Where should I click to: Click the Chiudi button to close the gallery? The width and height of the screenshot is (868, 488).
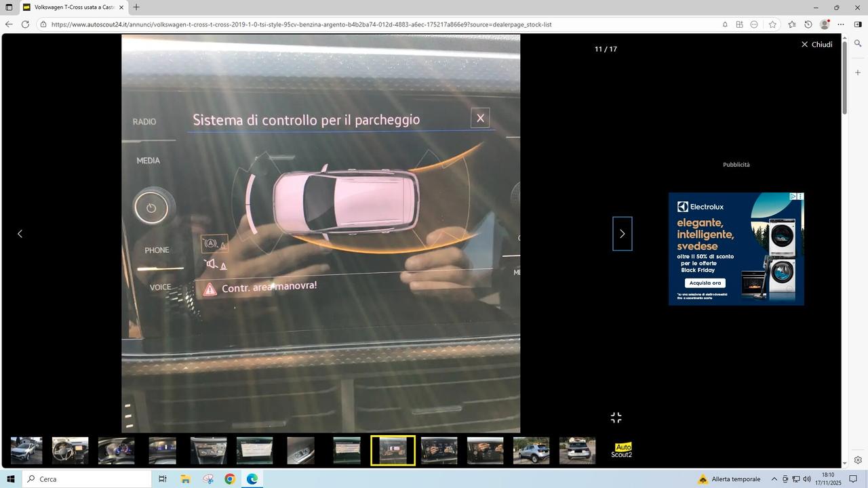point(816,44)
